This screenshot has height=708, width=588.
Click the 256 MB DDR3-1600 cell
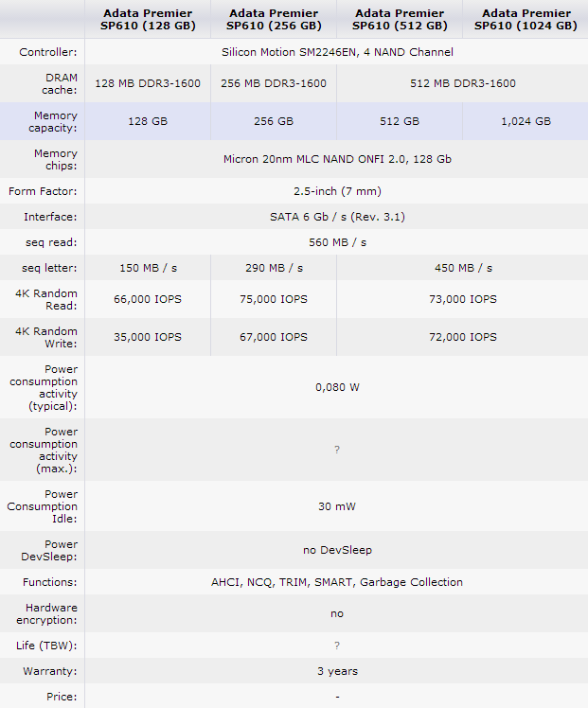click(x=274, y=83)
